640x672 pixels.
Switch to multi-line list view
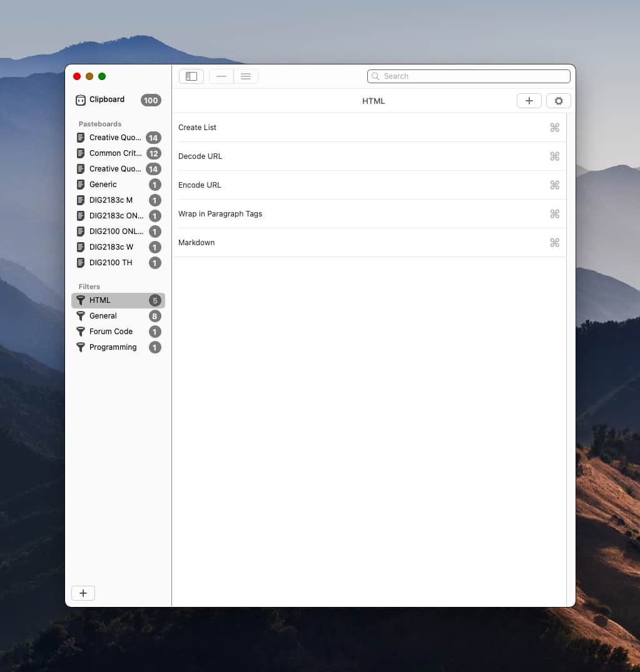click(246, 76)
